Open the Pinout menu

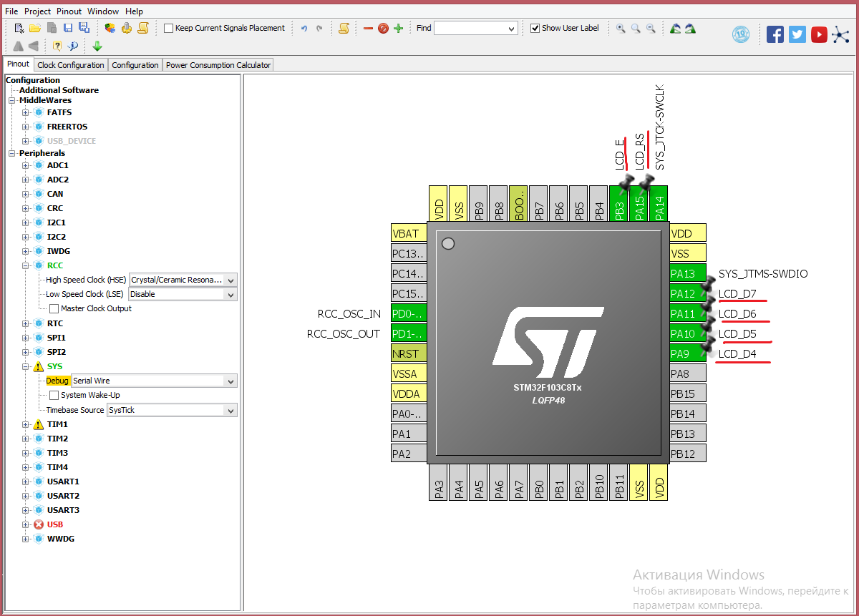(x=69, y=11)
